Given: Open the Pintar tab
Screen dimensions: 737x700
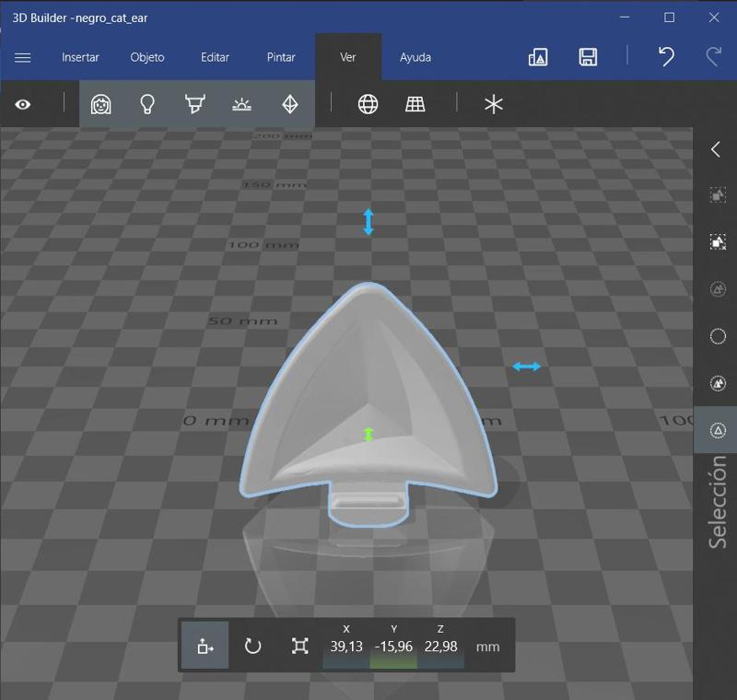Looking at the screenshot, I should click(x=281, y=57).
